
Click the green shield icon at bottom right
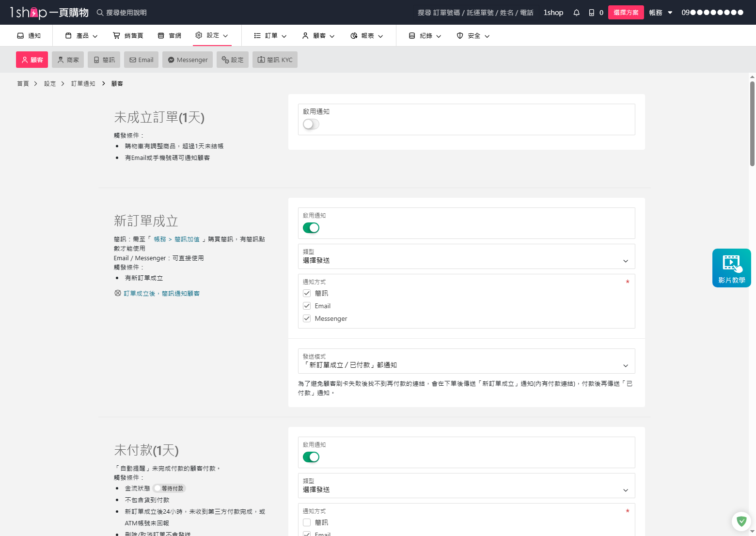(741, 521)
